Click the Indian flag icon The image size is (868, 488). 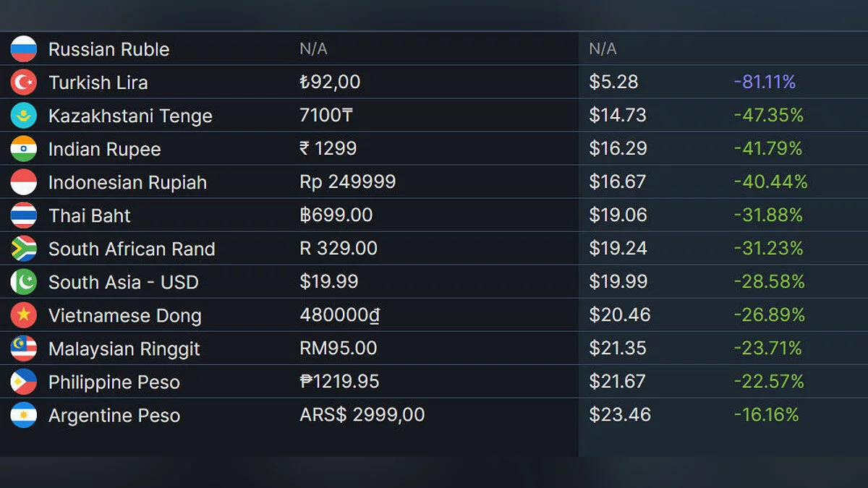(23, 149)
